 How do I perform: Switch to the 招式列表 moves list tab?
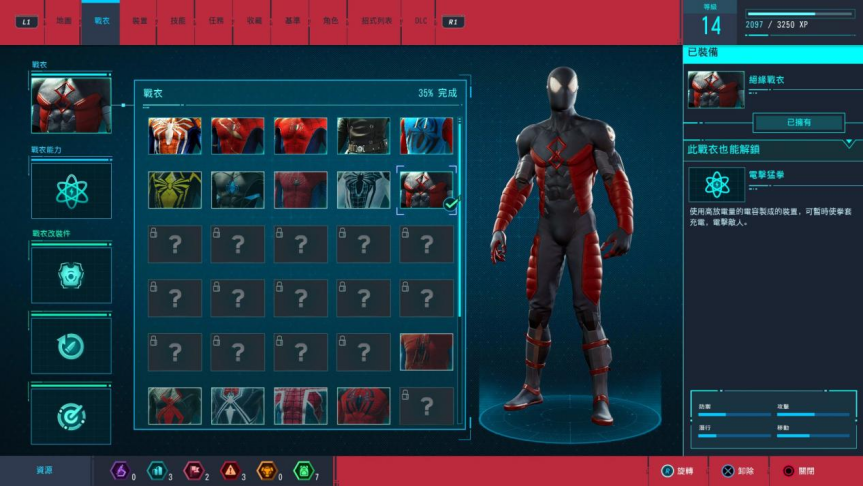376,21
